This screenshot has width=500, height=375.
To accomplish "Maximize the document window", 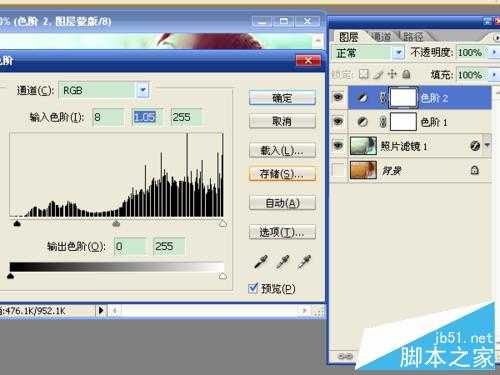I will [x=284, y=22].
